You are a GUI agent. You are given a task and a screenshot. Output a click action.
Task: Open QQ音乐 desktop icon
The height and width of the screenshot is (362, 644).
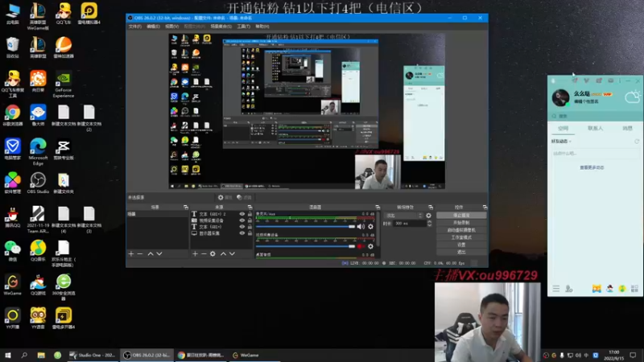38,251
